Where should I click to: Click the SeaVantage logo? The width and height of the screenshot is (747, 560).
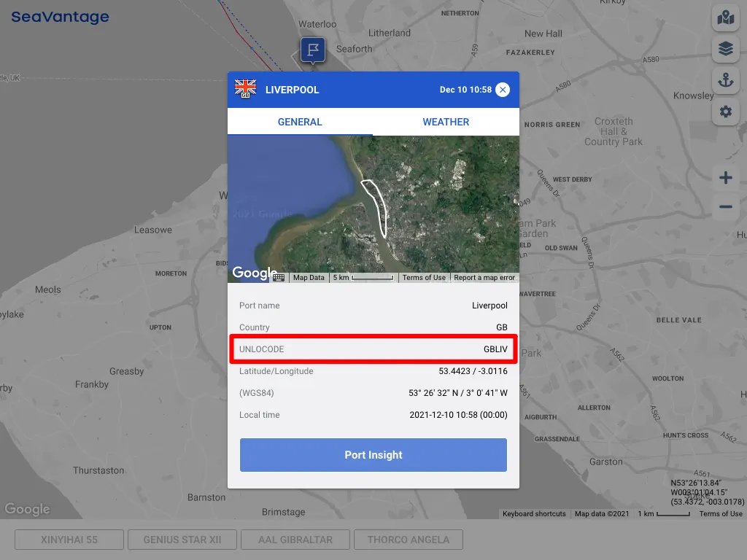pos(60,17)
